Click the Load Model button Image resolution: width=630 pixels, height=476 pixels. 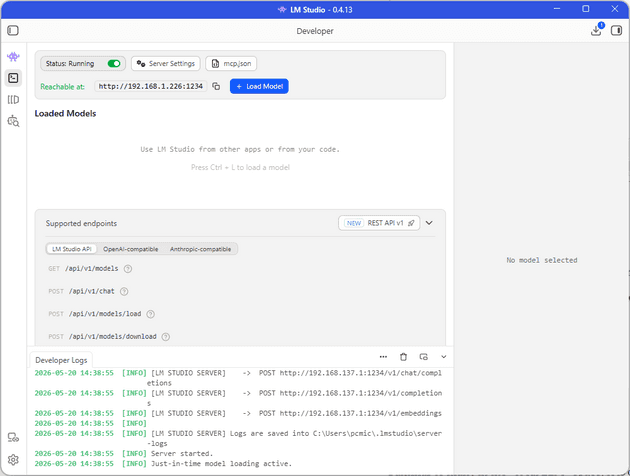click(x=259, y=86)
